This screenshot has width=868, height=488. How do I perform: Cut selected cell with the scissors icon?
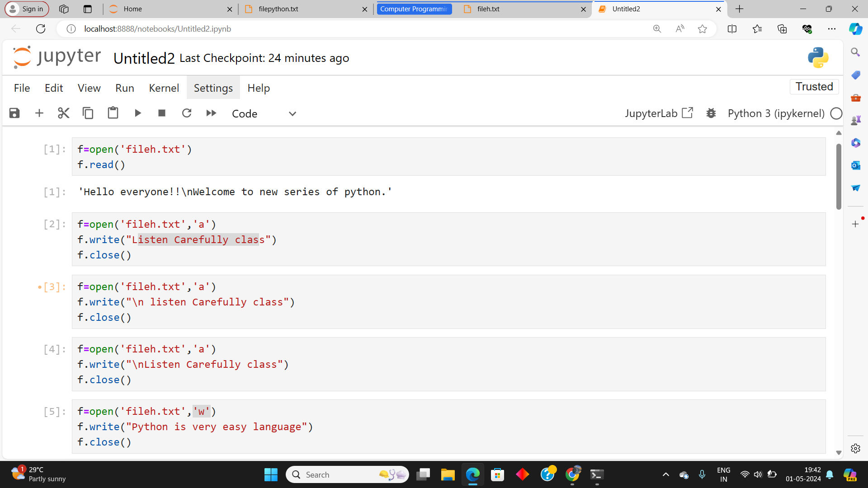tap(64, 113)
